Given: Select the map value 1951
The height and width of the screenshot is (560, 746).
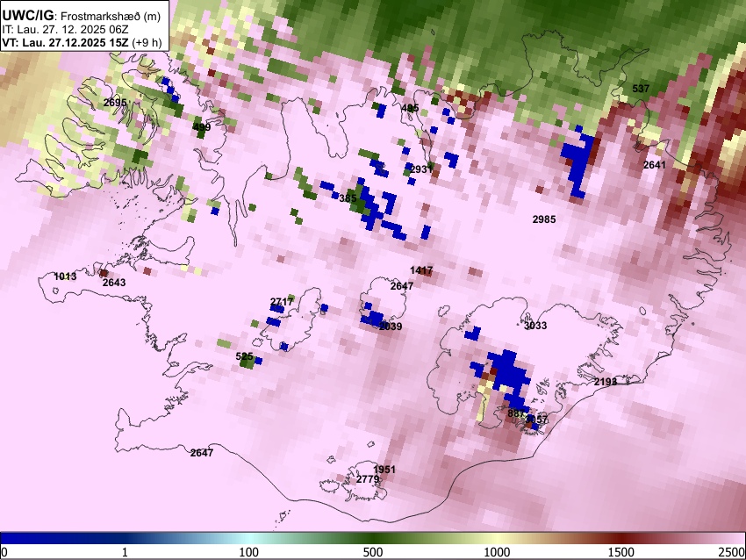Looking at the screenshot, I should [384, 470].
